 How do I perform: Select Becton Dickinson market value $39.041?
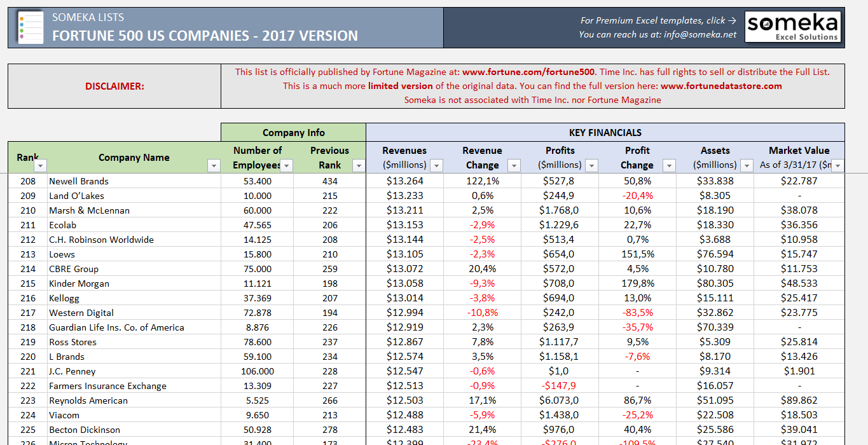pos(799,430)
